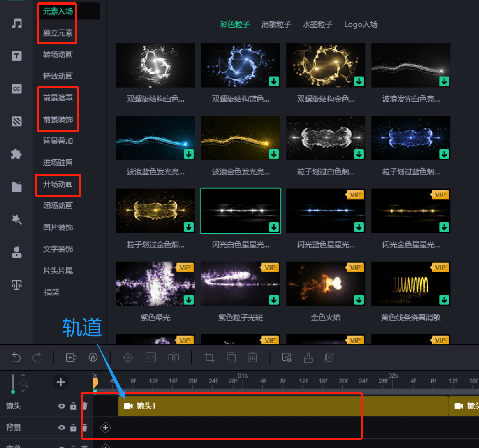Screen dimensions: 479x448
Task: Open the 开场动画 category
Action: coord(58,184)
